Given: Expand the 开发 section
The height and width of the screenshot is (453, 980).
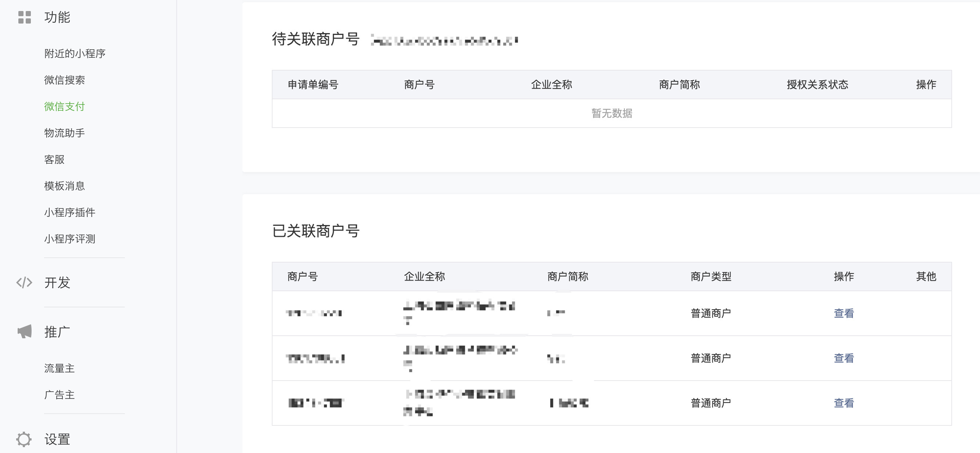Looking at the screenshot, I should 57,282.
